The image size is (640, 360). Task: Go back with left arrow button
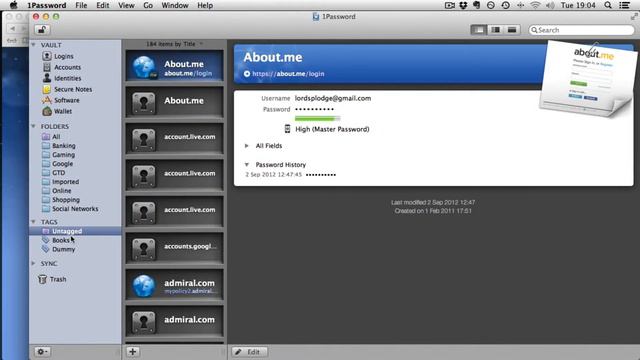pos(13,29)
